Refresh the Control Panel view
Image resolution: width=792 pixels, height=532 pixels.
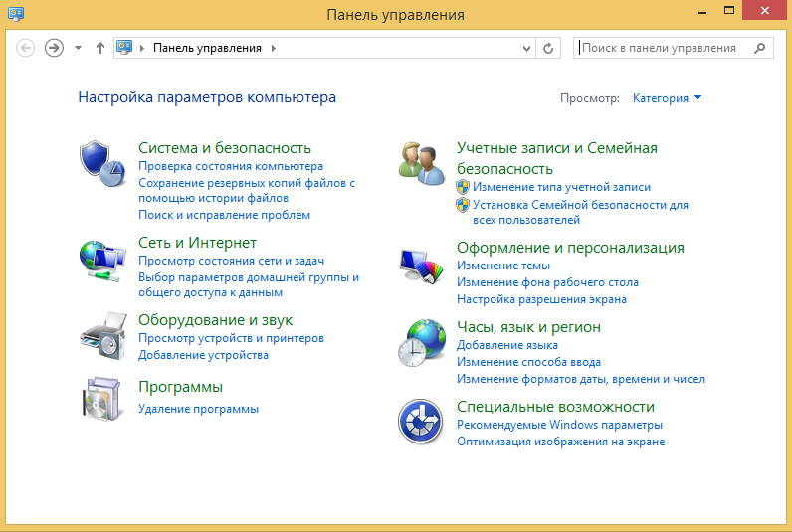548,48
